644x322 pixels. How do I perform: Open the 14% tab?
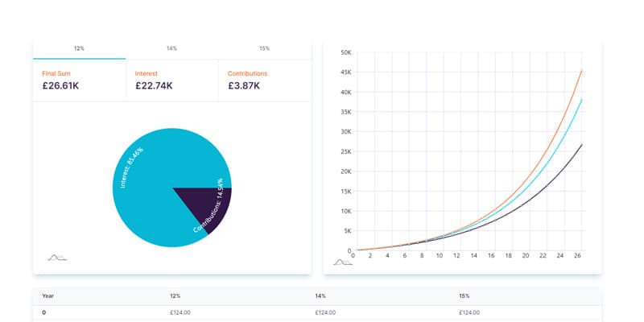coord(171,48)
